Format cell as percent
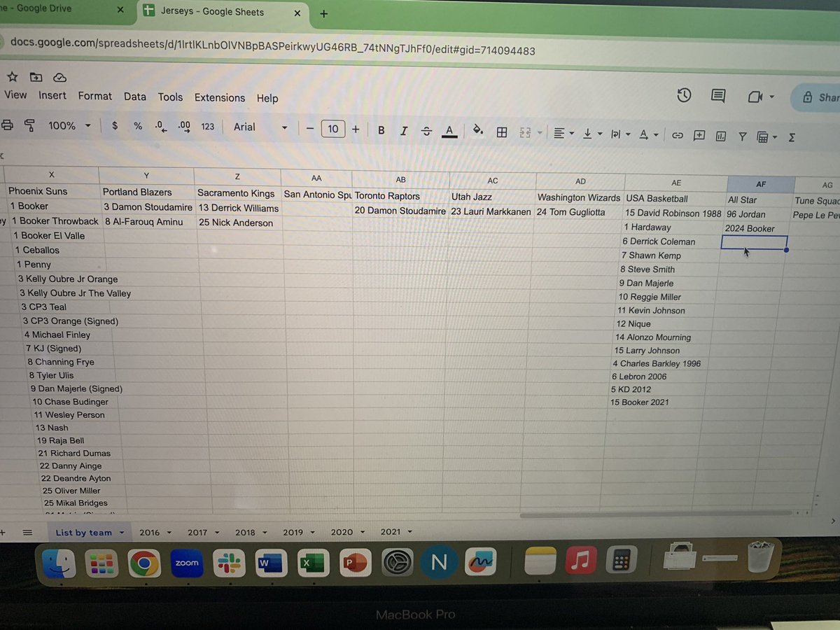 138,126
